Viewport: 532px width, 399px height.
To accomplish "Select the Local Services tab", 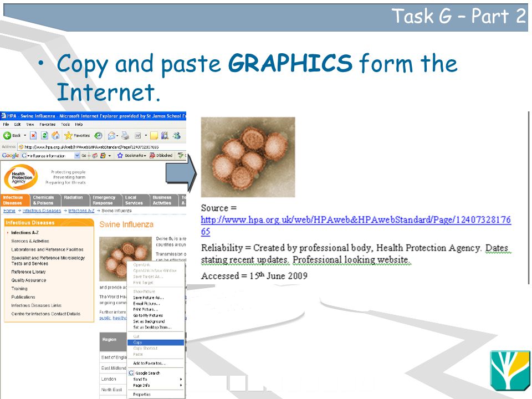I will (135, 200).
